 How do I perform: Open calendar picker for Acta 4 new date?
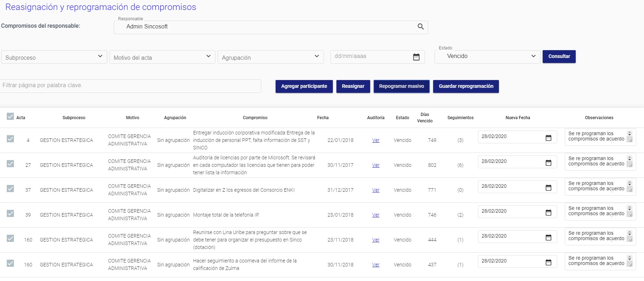(x=548, y=138)
